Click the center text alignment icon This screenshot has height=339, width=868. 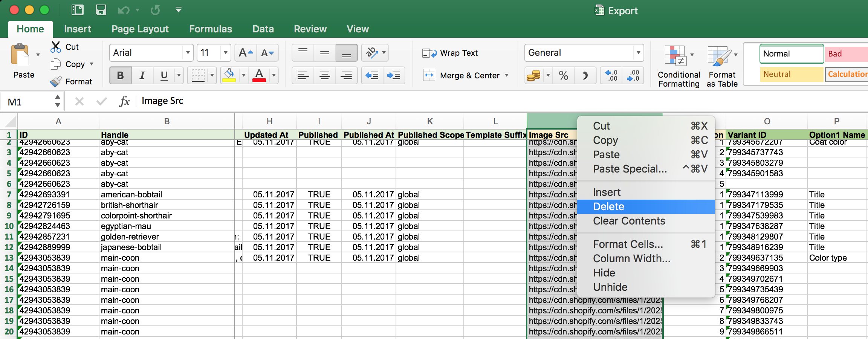click(x=324, y=76)
